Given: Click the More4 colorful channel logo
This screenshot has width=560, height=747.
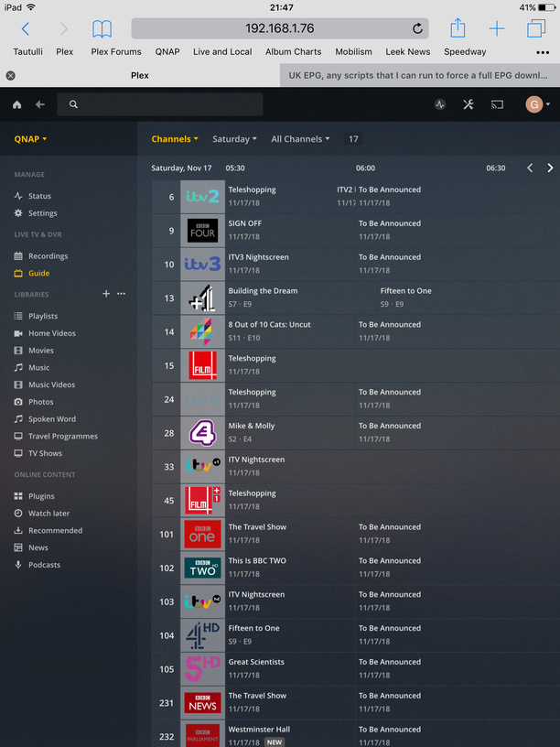Looking at the screenshot, I should (x=202, y=331).
